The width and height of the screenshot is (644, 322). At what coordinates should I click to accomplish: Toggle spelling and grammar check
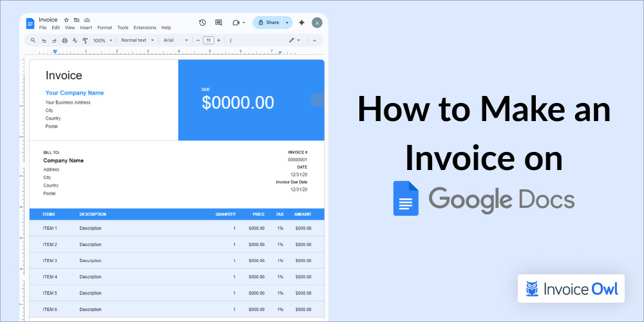75,40
